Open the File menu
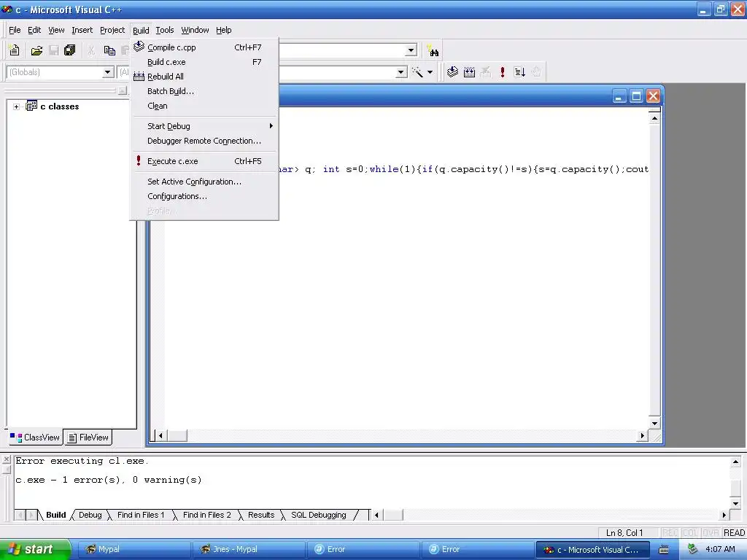The height and width of the screenshot is (560, 747). (15, 30)
